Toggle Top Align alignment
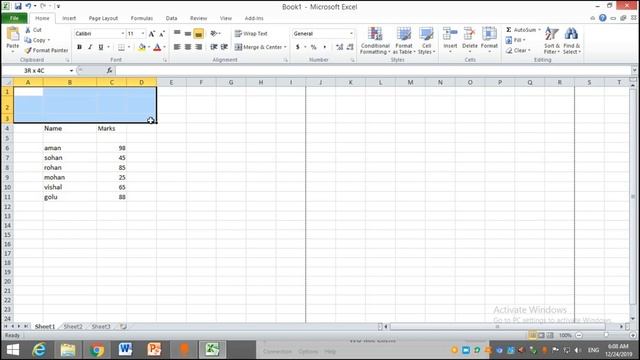The image size is (640, 360). click(x=177, y=33)
